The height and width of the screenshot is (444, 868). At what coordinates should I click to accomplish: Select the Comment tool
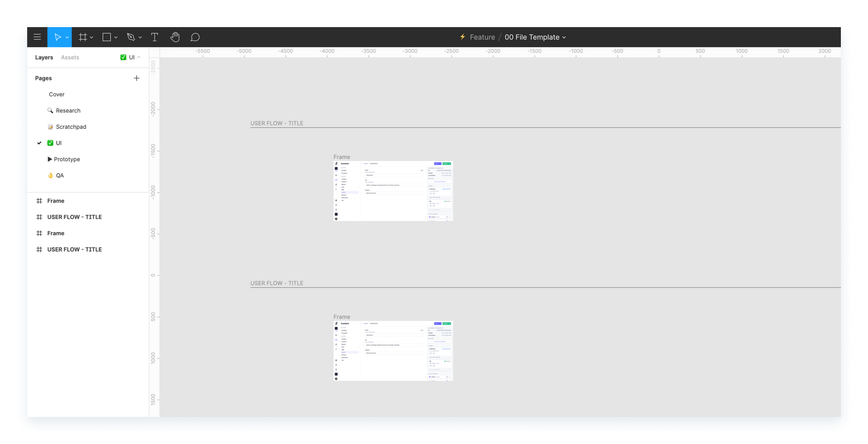[195, 37]
